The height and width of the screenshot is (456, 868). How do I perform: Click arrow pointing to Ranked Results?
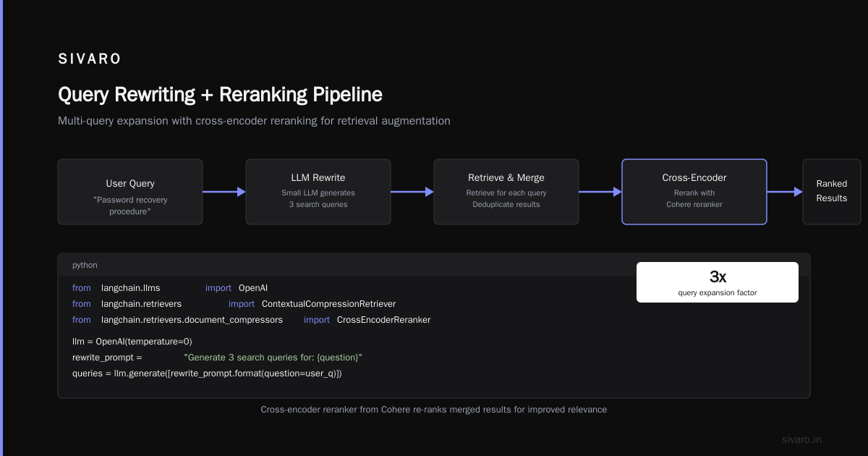click(785, 192)
